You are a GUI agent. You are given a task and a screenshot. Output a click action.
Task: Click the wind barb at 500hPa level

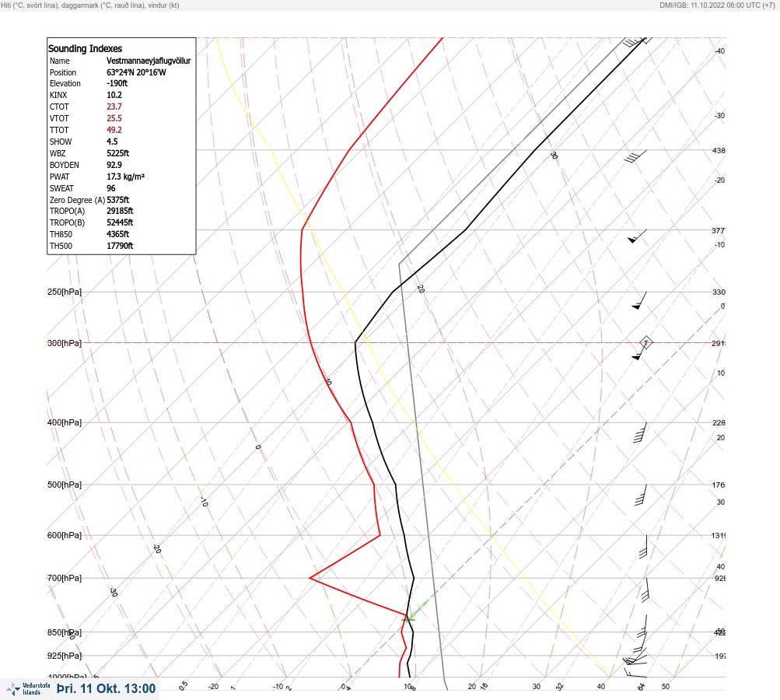coord(641,495)
